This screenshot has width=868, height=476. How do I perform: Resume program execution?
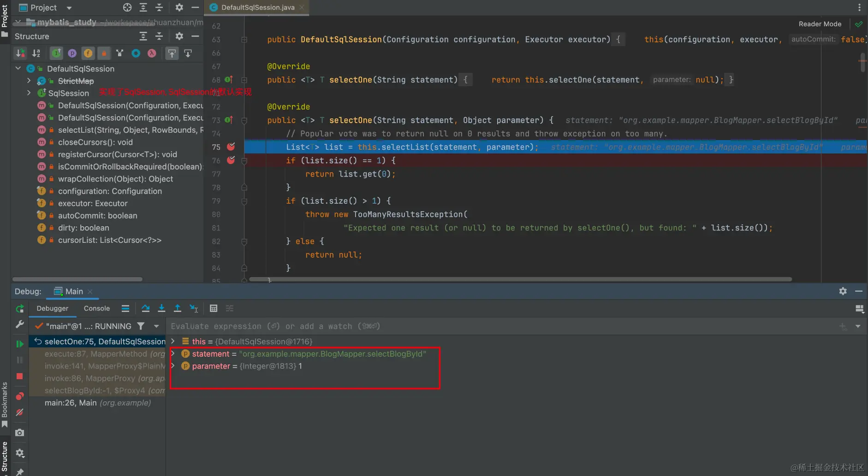pos(20,344)
